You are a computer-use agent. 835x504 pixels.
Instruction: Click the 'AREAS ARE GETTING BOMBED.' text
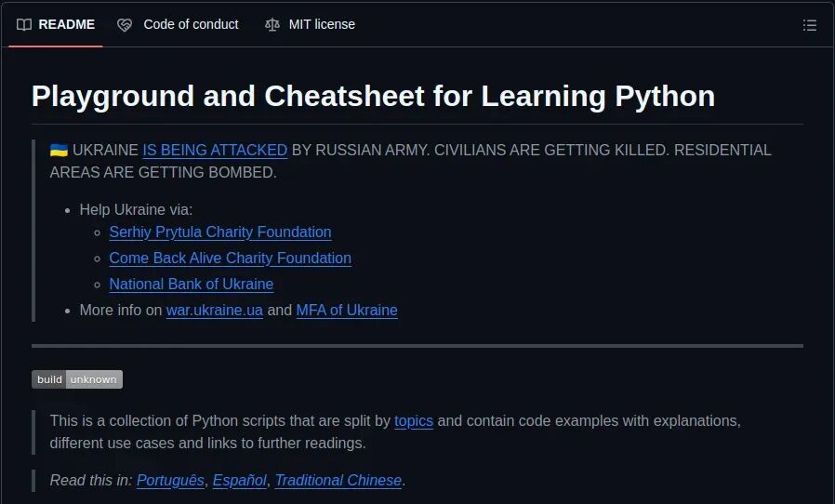click(x=164, y=173)
